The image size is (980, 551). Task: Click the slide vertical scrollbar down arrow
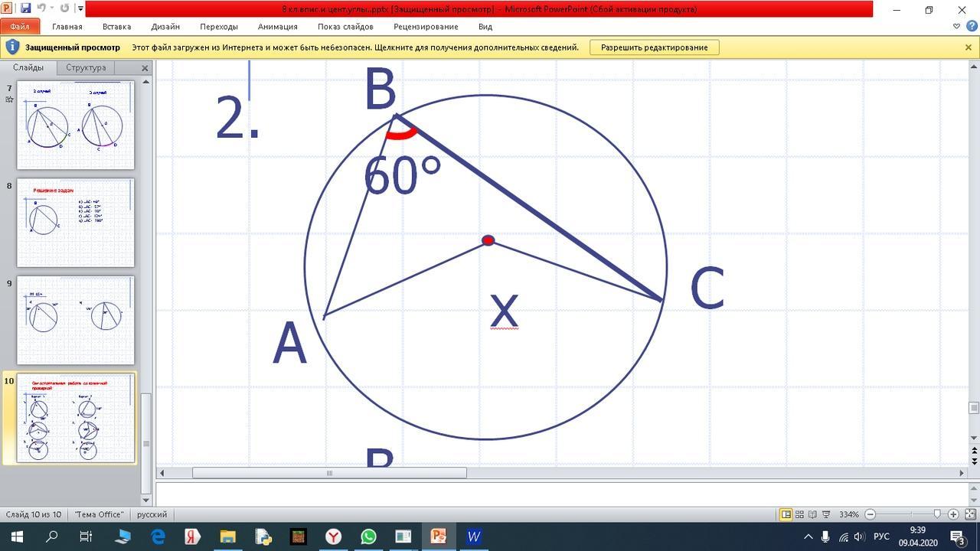[x=974, y=437]
